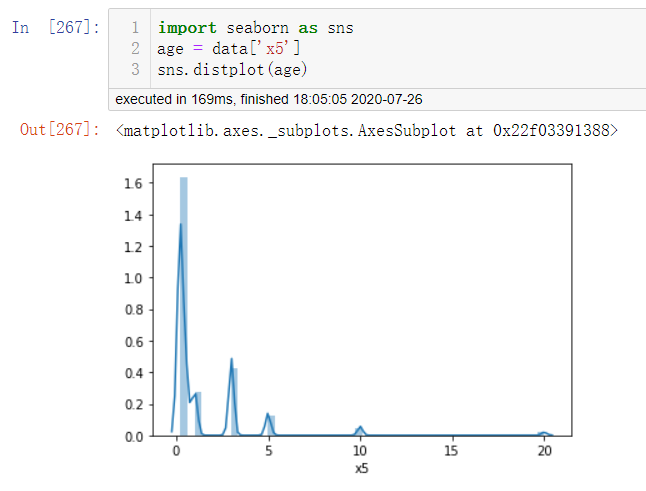
Task: Click the AxesSubplot output text
Action: coord(367,131)
